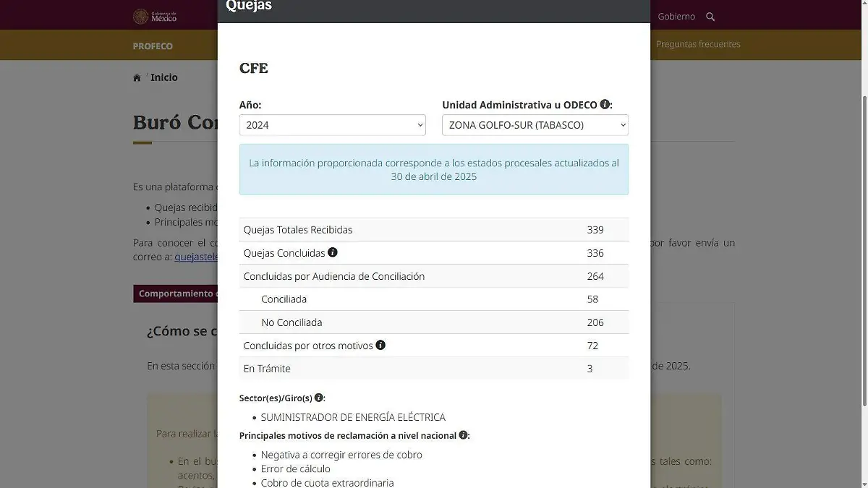
Task: Click info icon beside Unidad Administrativa u ODECO
Action: coord(605,105)
